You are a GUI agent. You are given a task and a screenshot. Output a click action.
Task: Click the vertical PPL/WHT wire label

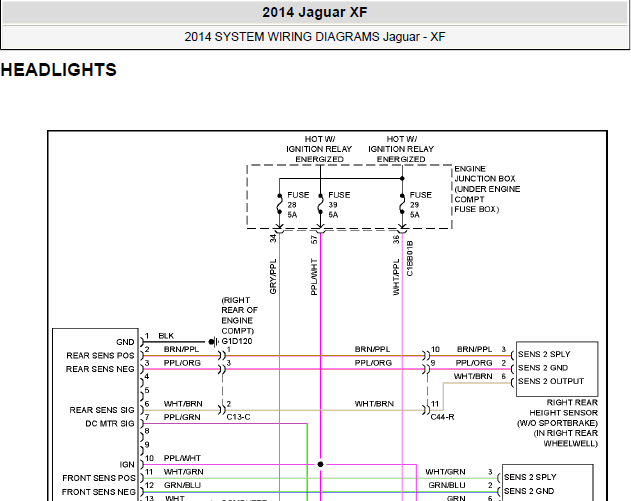tap(314, 277)
